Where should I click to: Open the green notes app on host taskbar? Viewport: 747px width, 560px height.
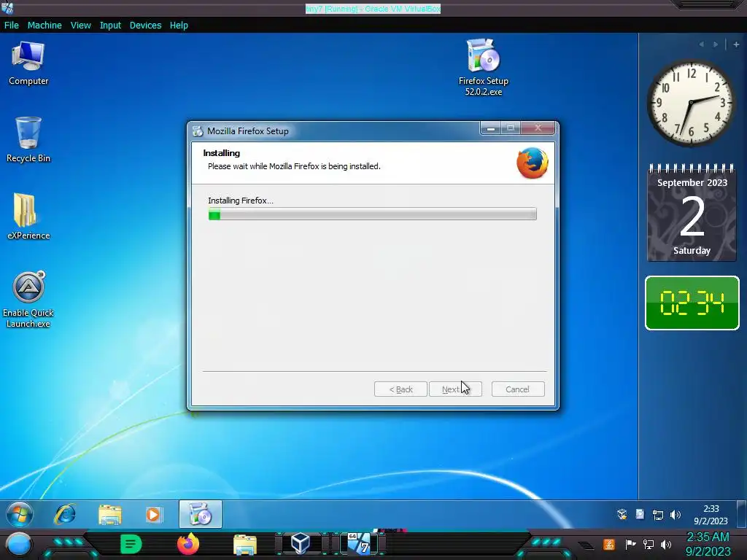[131, 544]
